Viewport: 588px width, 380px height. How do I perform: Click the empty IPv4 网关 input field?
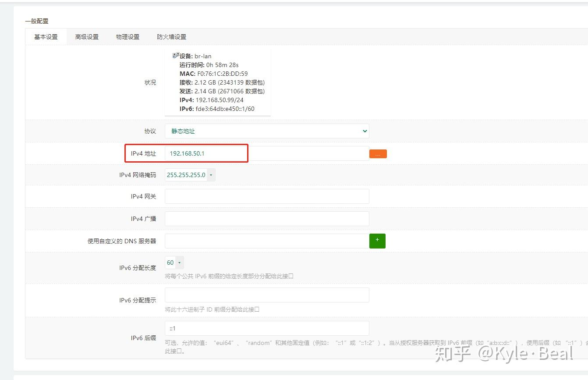point(266,196)
